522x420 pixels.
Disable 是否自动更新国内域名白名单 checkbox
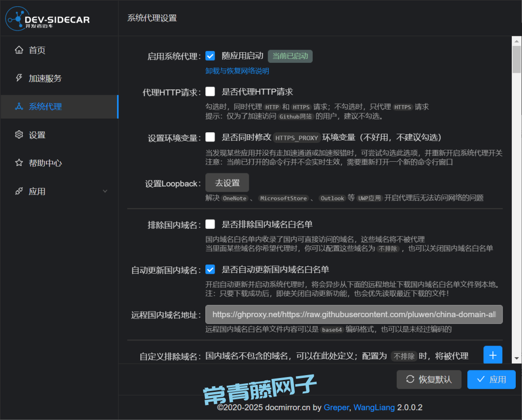(x=210, y=269)
